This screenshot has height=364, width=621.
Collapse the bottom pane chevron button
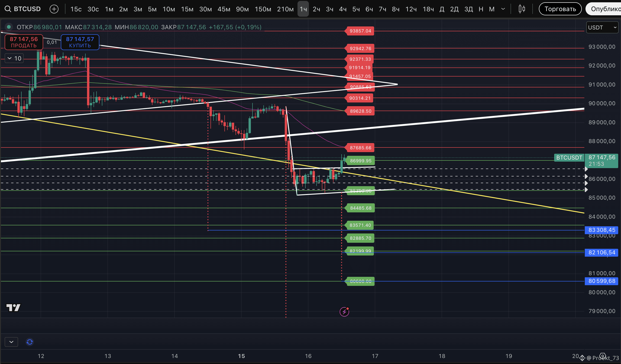(x=11, y=342)
